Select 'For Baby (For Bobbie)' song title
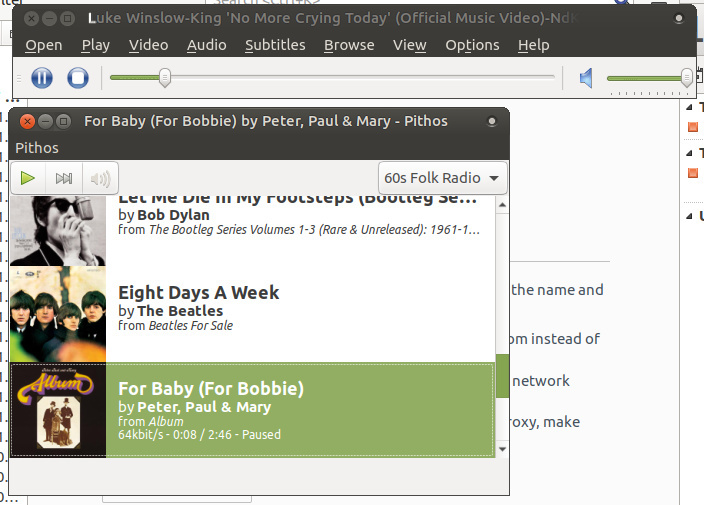 click(211, 389)
